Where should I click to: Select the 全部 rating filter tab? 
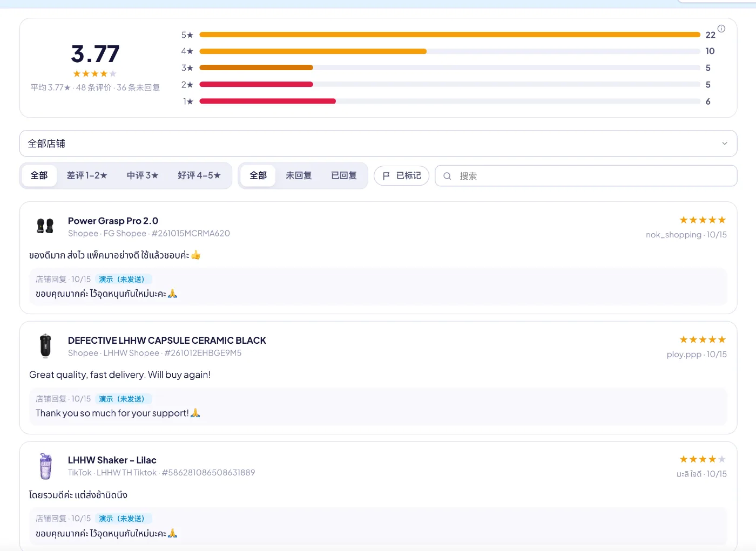(39, 175)
